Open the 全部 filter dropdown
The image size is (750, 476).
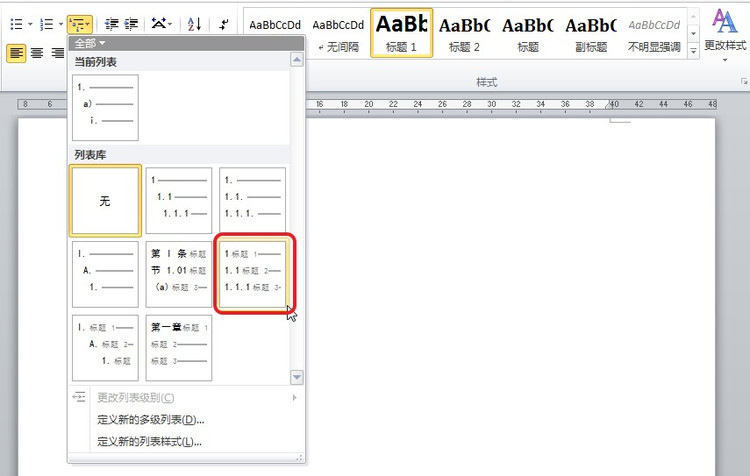pyautogui.click(x=90, y=44)
